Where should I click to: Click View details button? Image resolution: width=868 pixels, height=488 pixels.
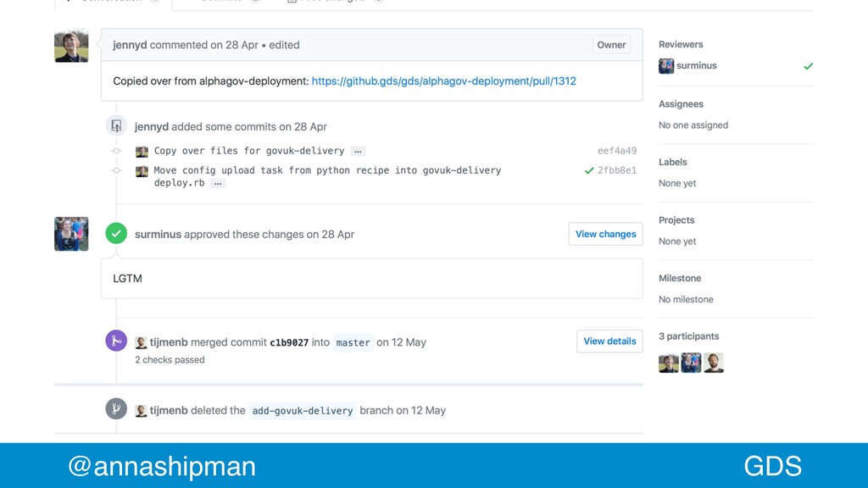coord(609,341)
